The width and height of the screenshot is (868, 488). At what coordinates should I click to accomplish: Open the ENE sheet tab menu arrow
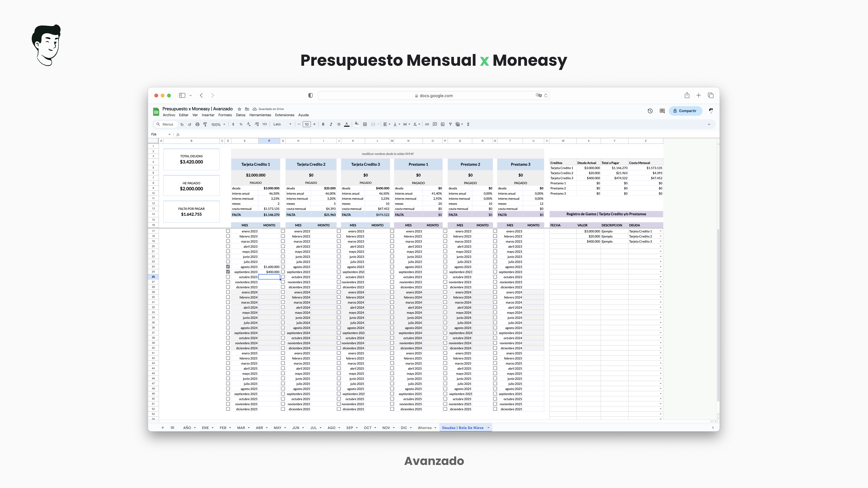(x=213, y=428)
